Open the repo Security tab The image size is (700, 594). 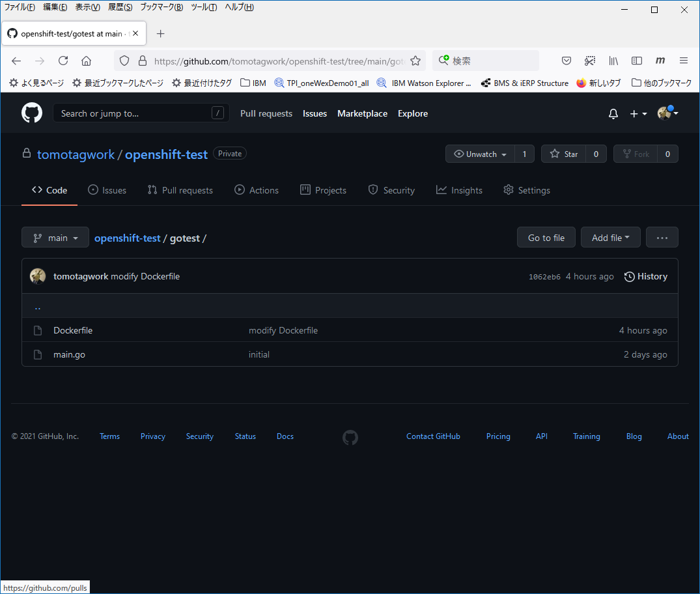pos(391,190)
